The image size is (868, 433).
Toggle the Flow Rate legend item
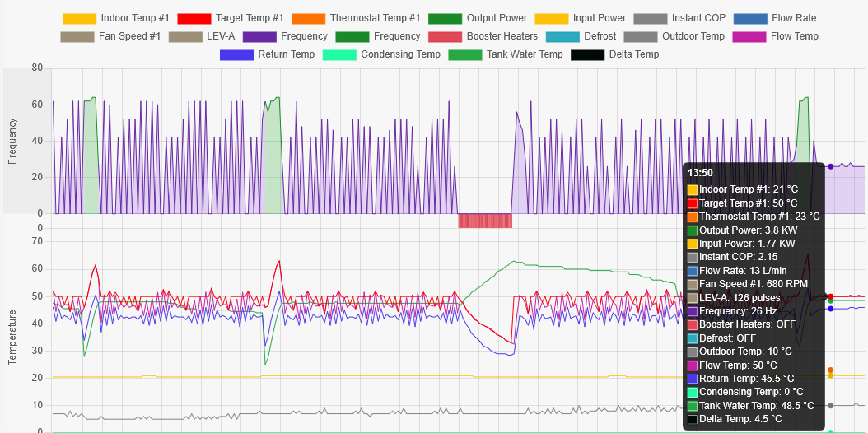795,18
